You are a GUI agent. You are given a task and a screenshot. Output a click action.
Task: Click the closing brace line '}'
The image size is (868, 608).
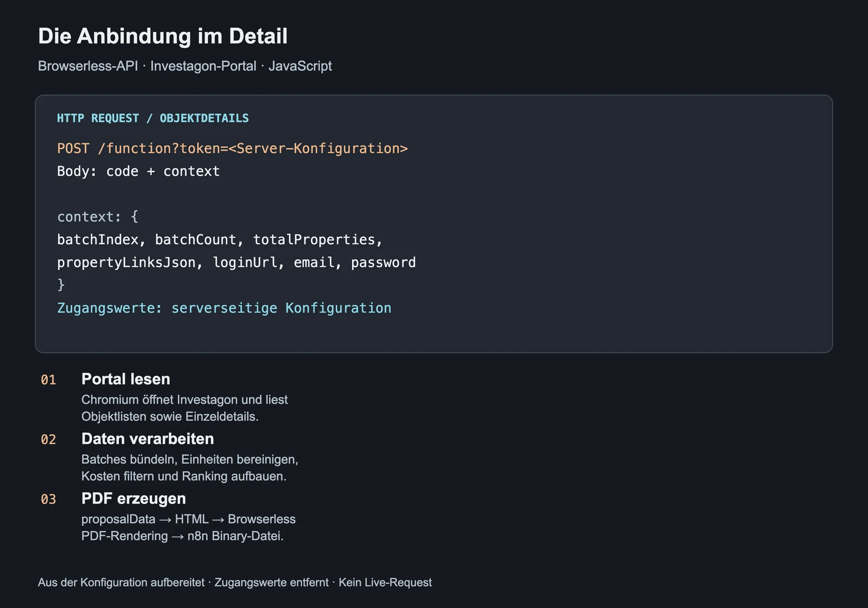coord(61,285)
